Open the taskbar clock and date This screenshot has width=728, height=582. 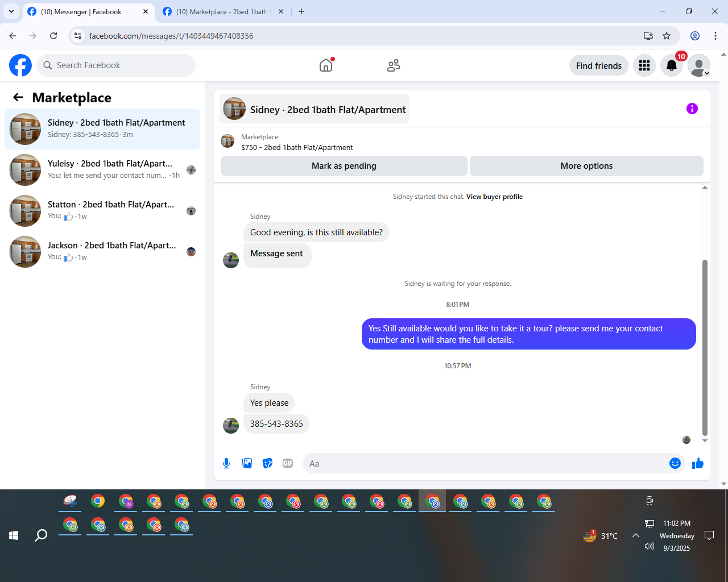point(677,535)
